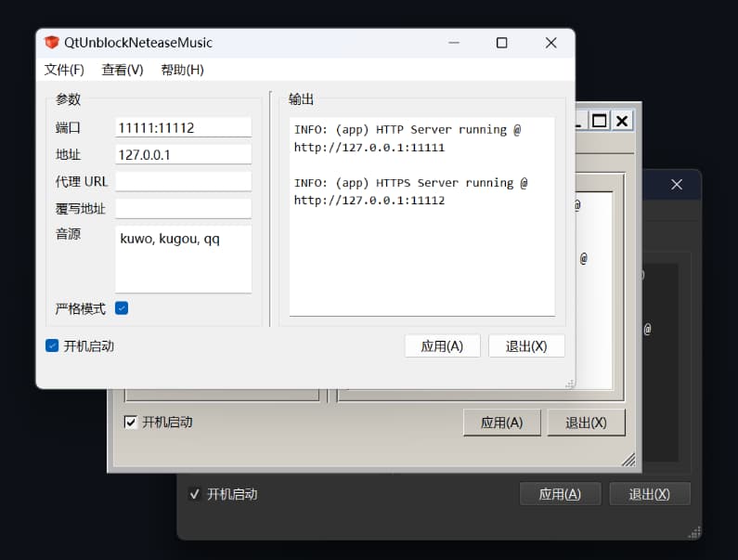
Task: Open the 文件(F) menu
Action: pyautogui.click(x=64, y=70)
